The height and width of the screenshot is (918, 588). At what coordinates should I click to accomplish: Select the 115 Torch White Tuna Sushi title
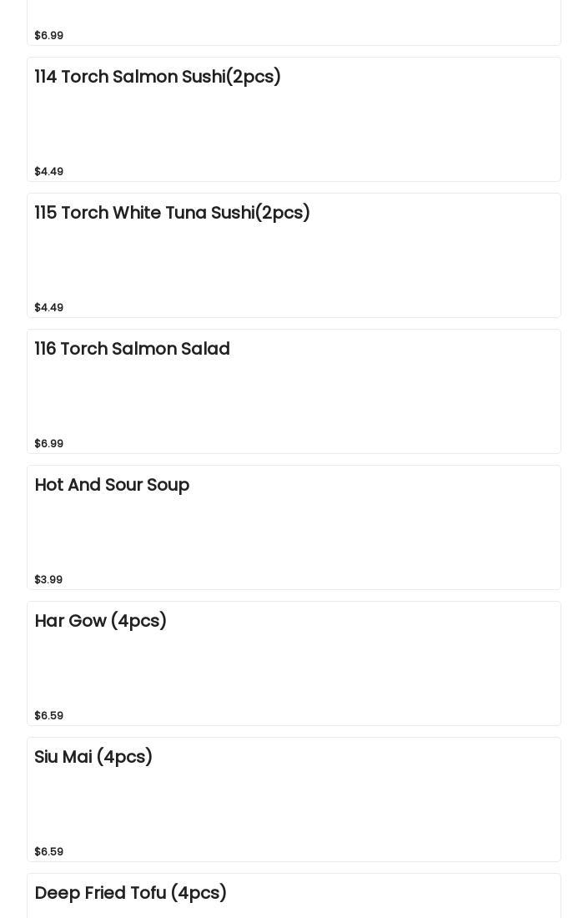coord(172,213)
